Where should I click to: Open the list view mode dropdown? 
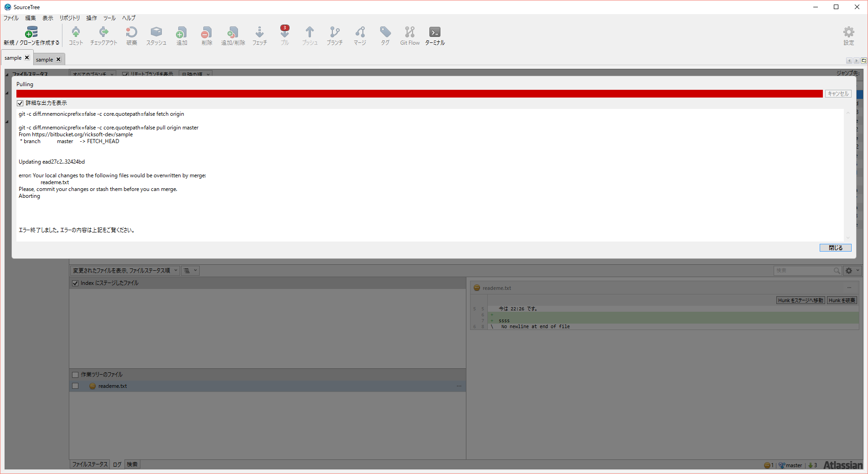pyautogui.click(x=190, y=271)
